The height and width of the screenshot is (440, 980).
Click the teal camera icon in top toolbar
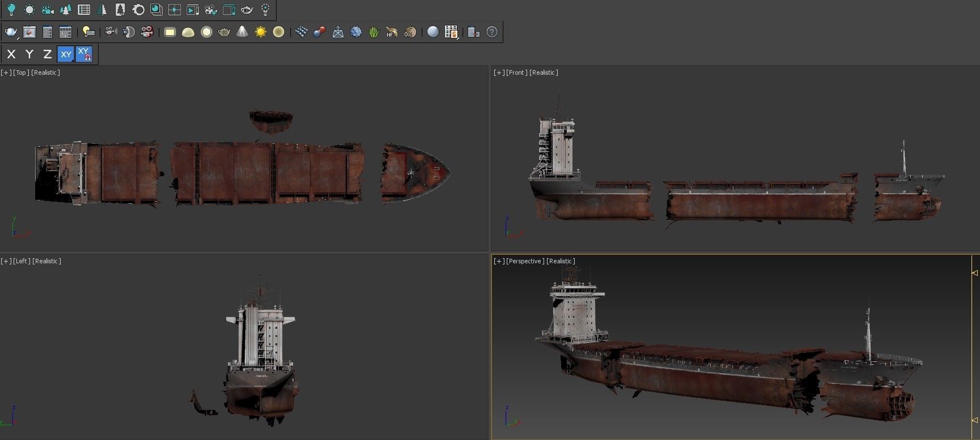click(48, 10)
